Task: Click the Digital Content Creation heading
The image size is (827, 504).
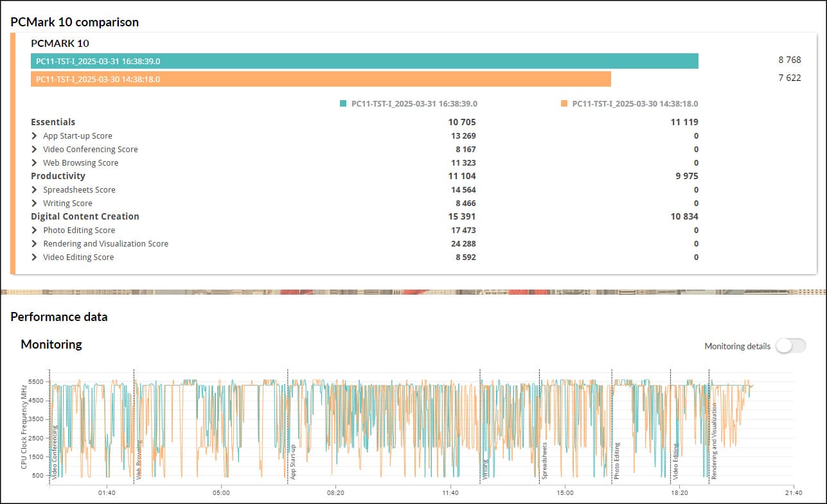Action: click(x=85, y=216)
